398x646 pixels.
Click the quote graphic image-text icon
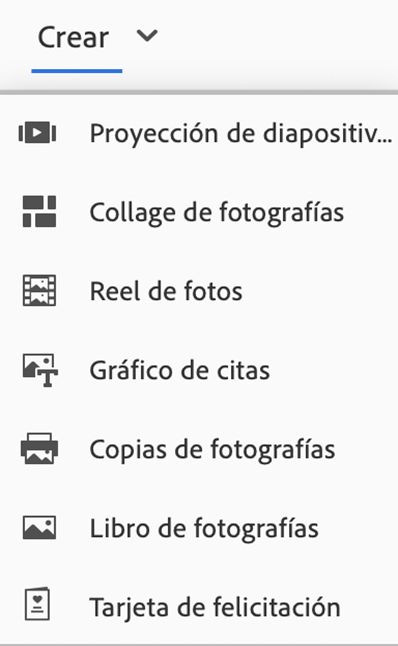coord(40,370)
